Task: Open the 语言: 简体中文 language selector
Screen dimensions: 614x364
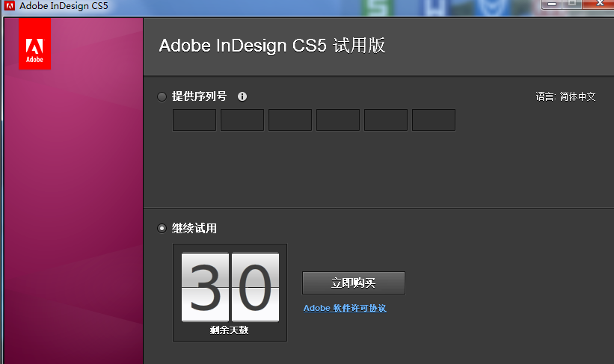Action: coord(566,96)
